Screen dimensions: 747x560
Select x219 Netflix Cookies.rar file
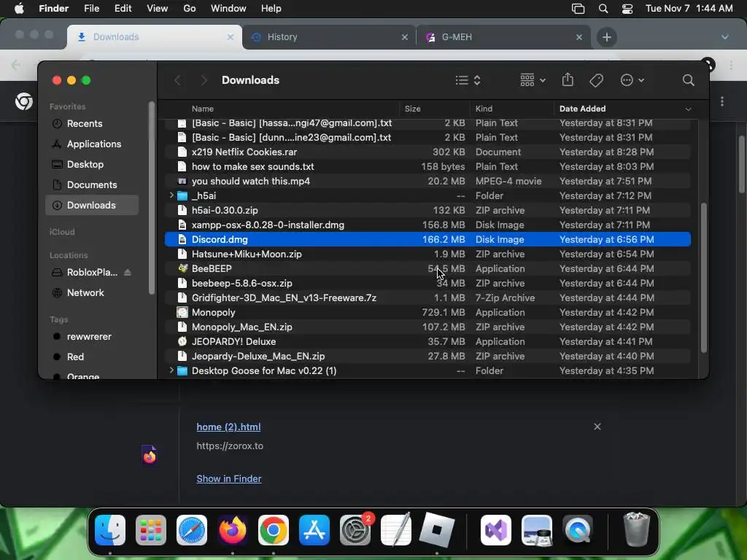click(x=427, y=152)
